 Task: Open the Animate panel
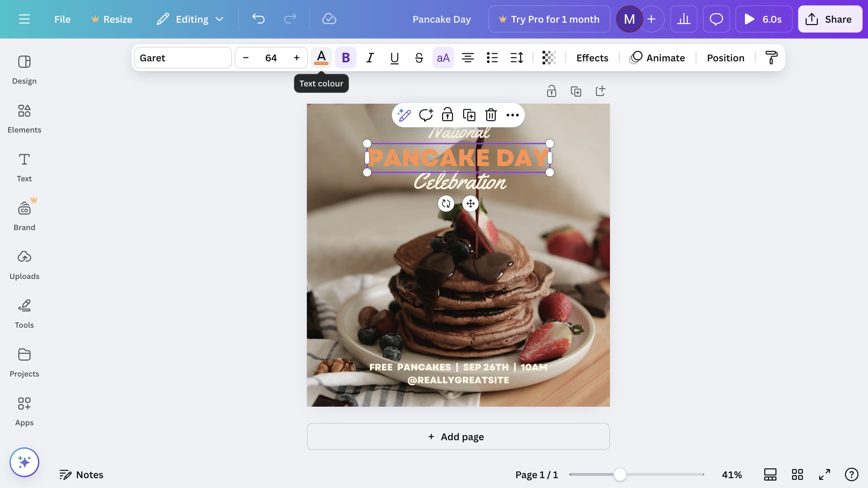coord(657,58)
